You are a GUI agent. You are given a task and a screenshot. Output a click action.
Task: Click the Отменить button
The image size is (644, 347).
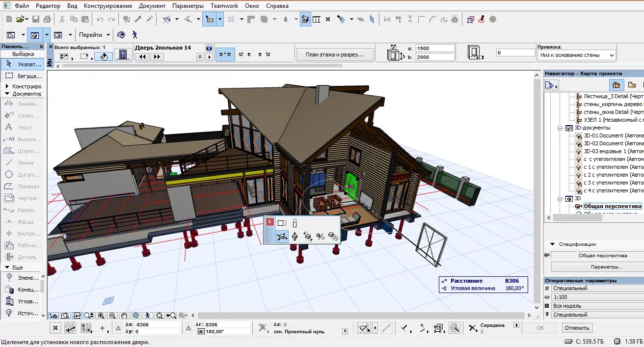pos(577,328)
